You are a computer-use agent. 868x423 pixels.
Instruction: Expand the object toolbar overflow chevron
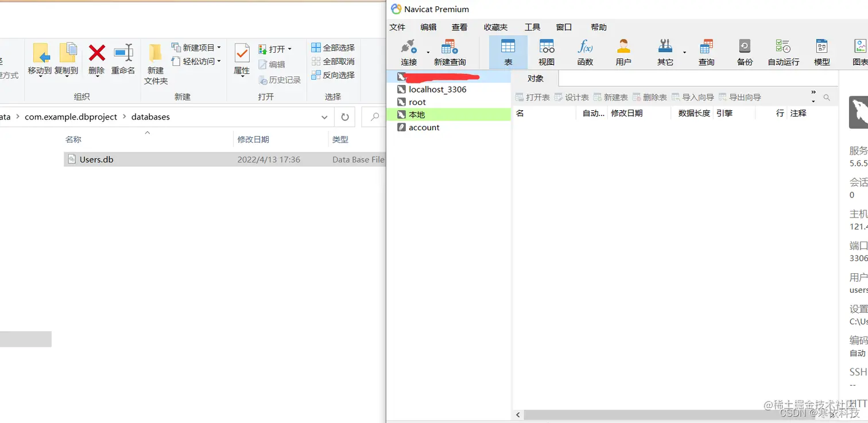click(x=813, y=92)
